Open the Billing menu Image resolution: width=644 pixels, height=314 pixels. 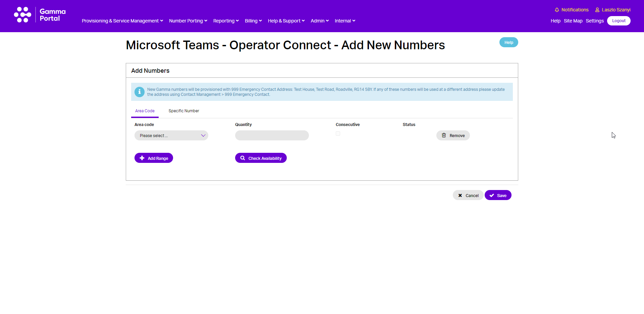pos(253,21)
